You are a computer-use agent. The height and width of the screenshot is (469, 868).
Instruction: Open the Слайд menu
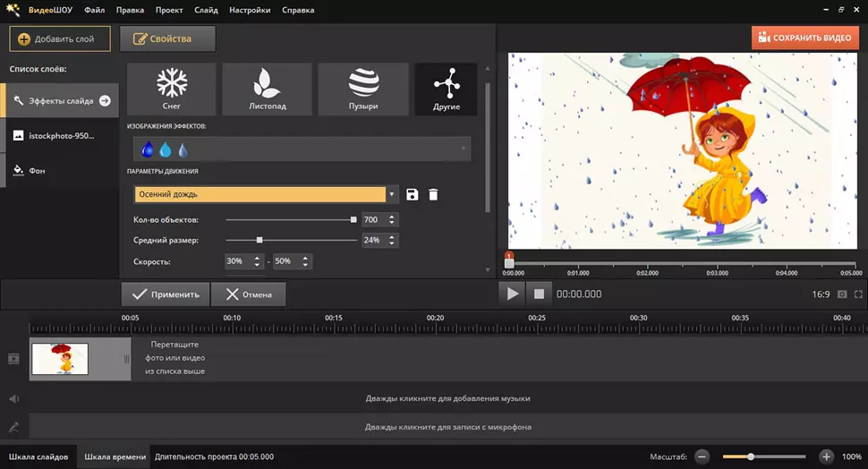206,10
